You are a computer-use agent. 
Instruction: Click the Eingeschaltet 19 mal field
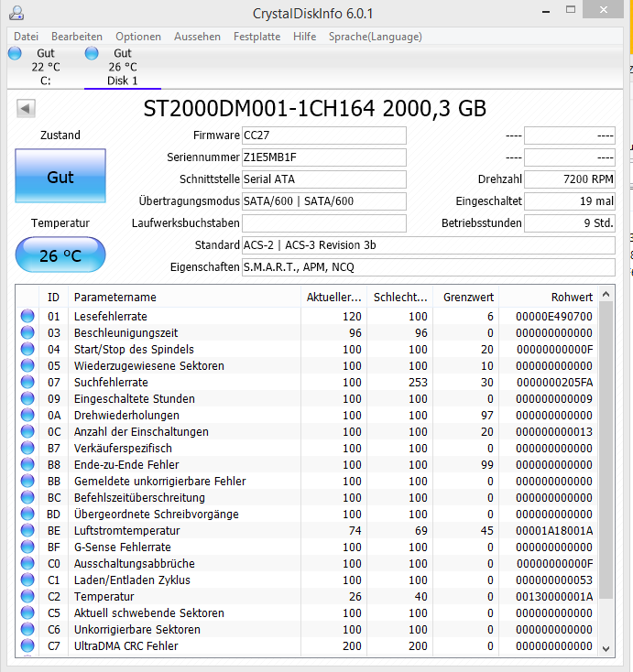click(570, 201)
